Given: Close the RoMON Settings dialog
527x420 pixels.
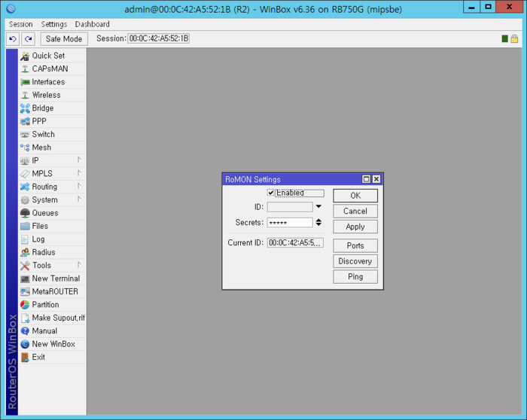Looking at the screenshot, I should (376, 179).
